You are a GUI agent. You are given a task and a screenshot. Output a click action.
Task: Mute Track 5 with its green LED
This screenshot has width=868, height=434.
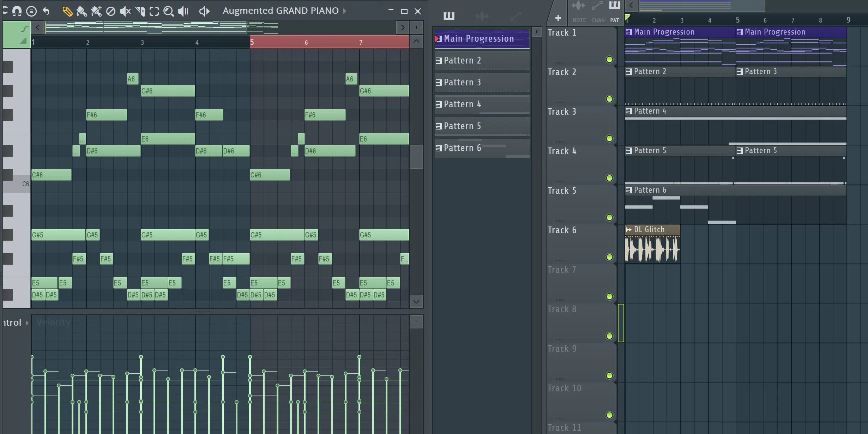[609, 217]
